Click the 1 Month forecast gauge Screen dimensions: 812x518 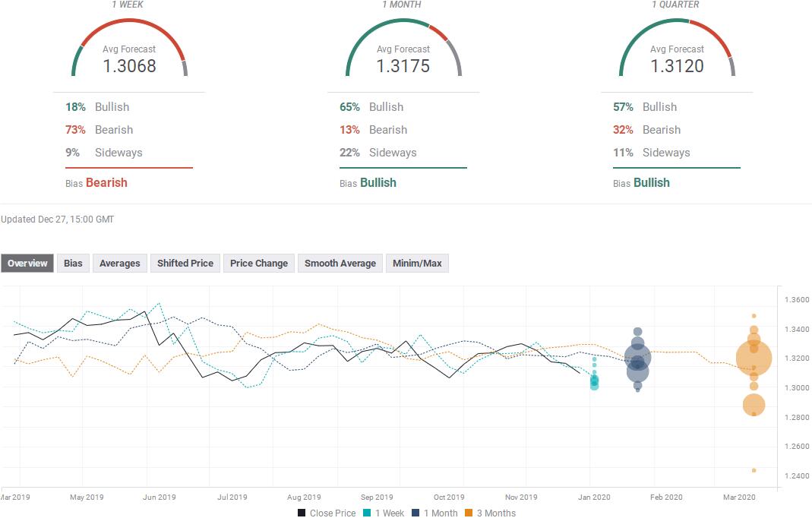tap(403, 48)
